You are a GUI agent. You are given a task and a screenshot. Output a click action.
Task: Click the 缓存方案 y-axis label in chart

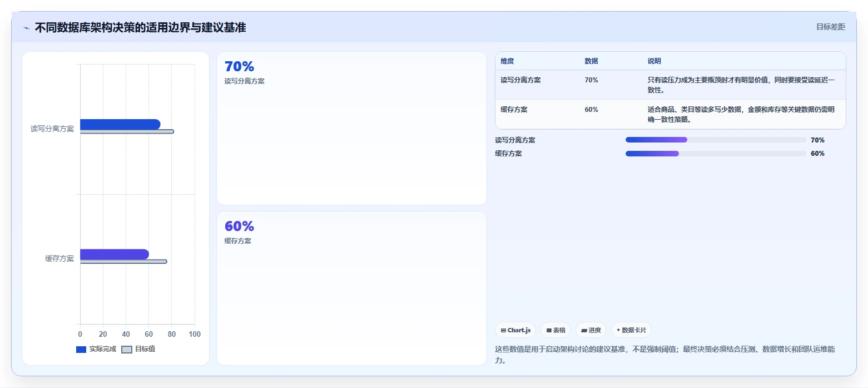pos(59,259)
